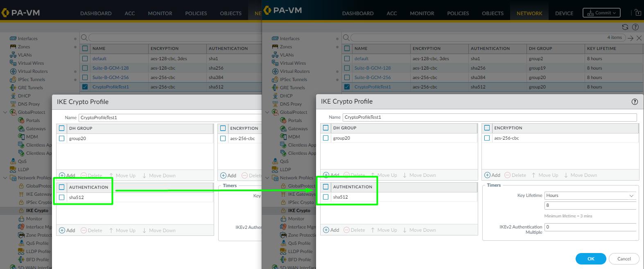The height and width of the screenshot is (269, 644).
Task: Click the Cancel button
Action: pyautogui.click(x=624, y=259)
